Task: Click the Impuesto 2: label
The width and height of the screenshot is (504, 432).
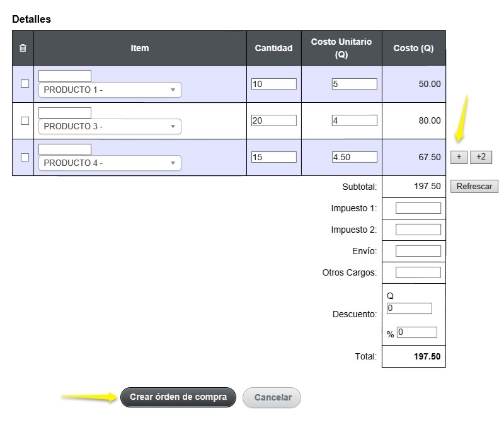Action: [354, 230]
